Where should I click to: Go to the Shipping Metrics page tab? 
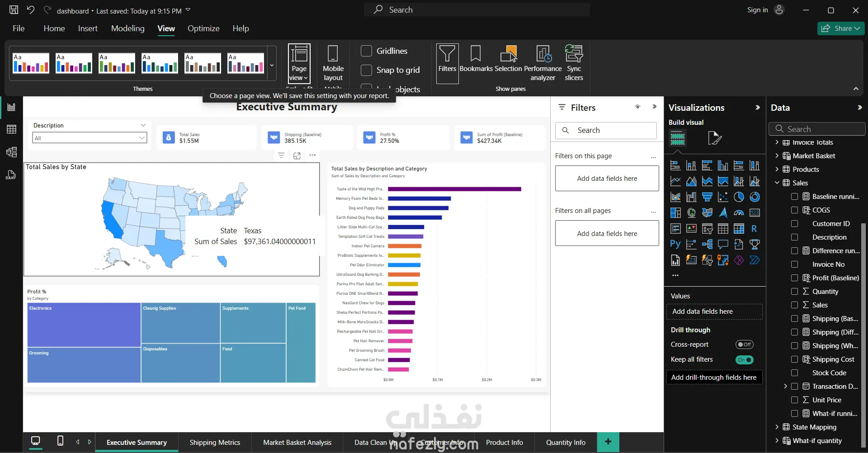[215, 443]
